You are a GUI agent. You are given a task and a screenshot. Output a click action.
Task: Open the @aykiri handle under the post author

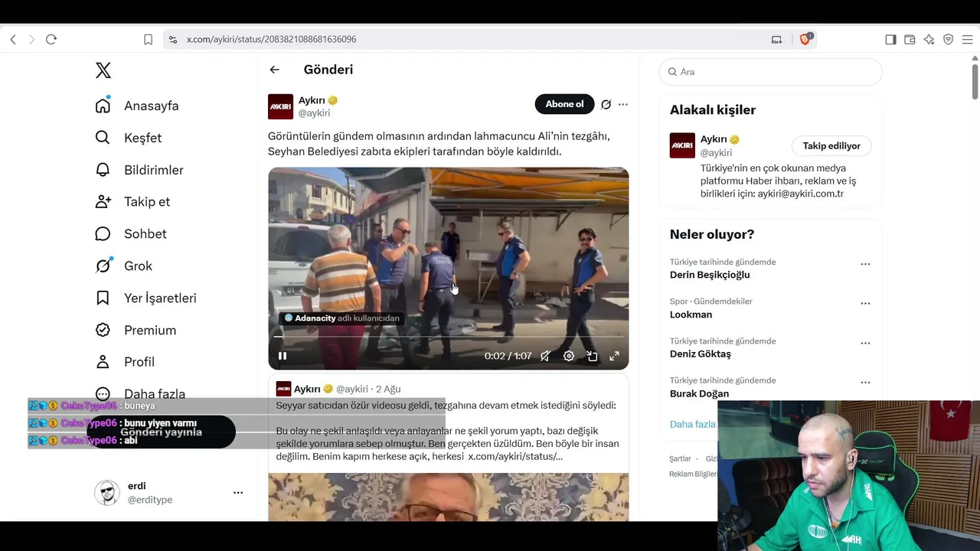[314, 113]
